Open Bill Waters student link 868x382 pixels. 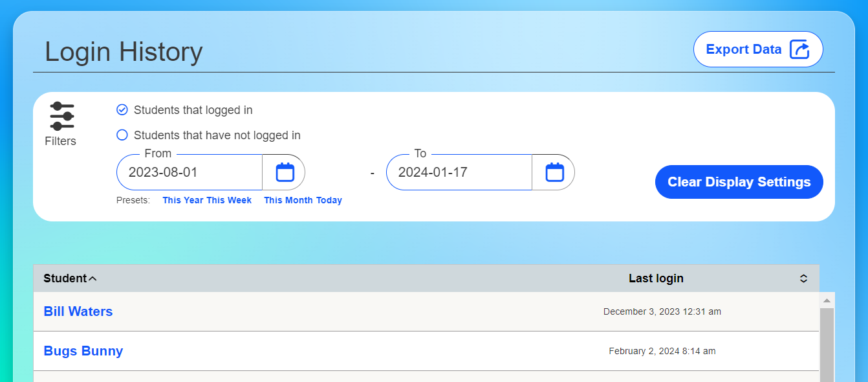[x=78, y=311]
